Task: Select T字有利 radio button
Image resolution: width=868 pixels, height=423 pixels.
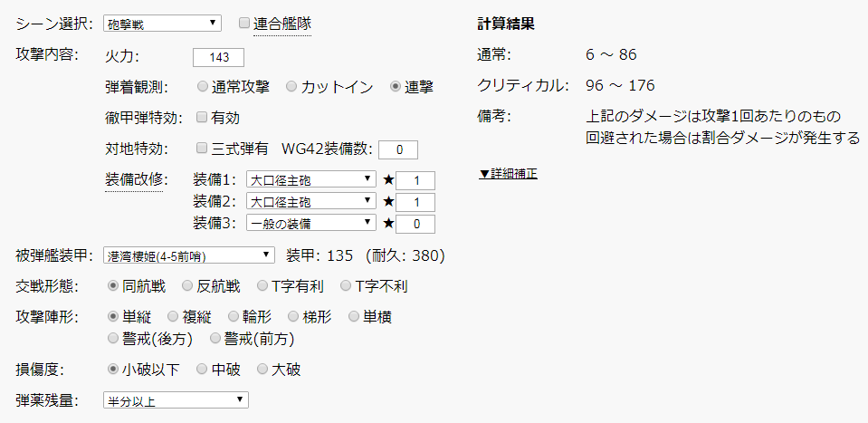Action: click(x=262, y=286)
